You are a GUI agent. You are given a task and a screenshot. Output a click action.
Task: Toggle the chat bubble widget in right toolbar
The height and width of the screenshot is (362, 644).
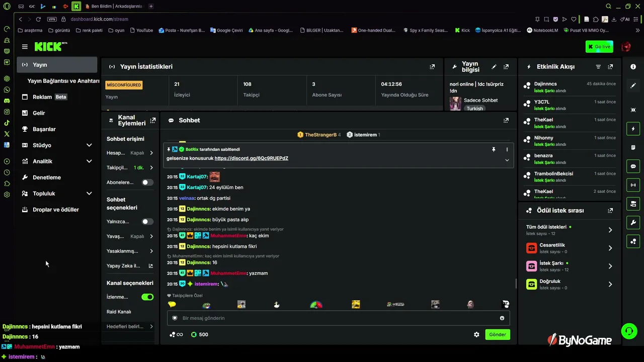tap(633, 166)
